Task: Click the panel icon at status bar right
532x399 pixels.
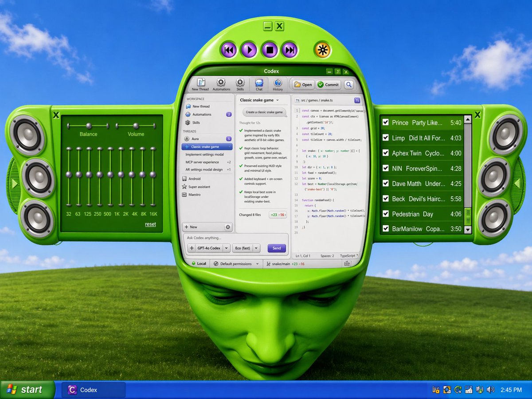Action: click(347, 263)
